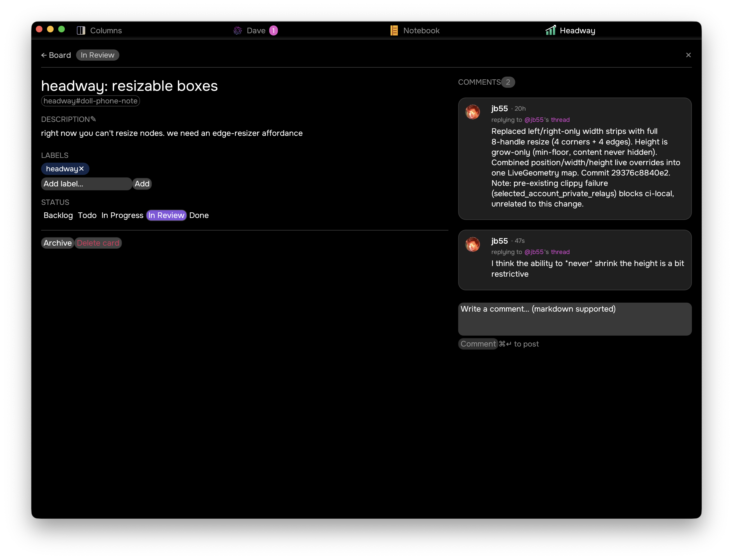
Task: Click the headway label chip
Action: click(x=65, y=169)
